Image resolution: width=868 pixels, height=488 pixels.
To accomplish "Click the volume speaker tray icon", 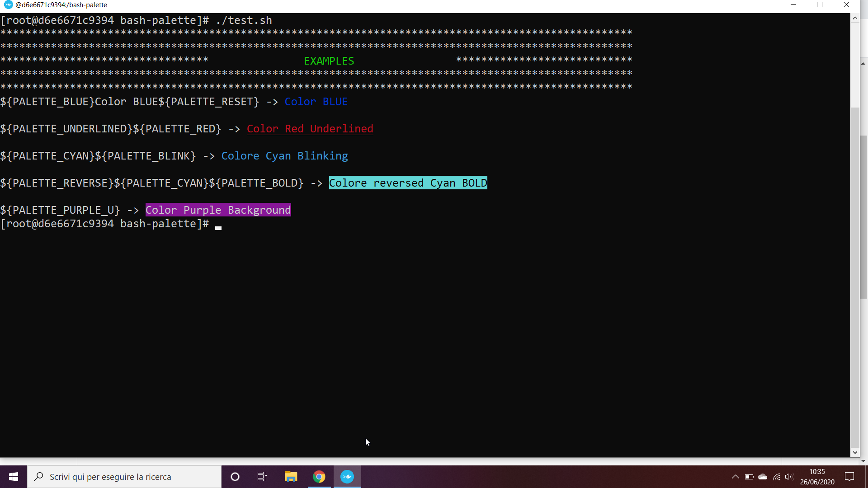I will tap(789, 477).
